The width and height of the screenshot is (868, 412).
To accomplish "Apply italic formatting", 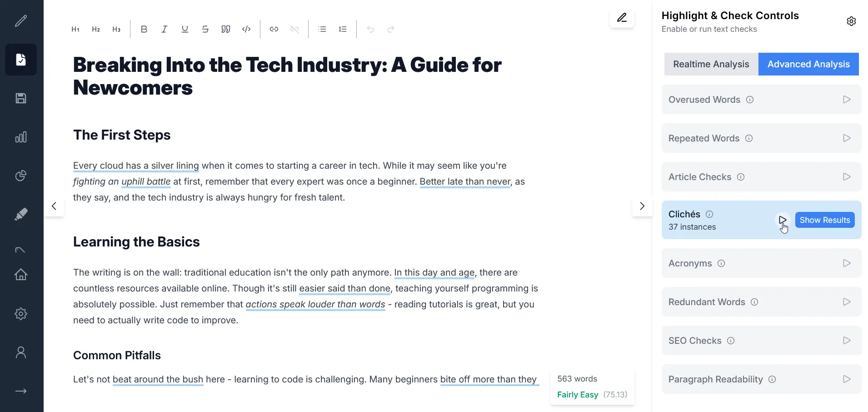I will 164,29.
